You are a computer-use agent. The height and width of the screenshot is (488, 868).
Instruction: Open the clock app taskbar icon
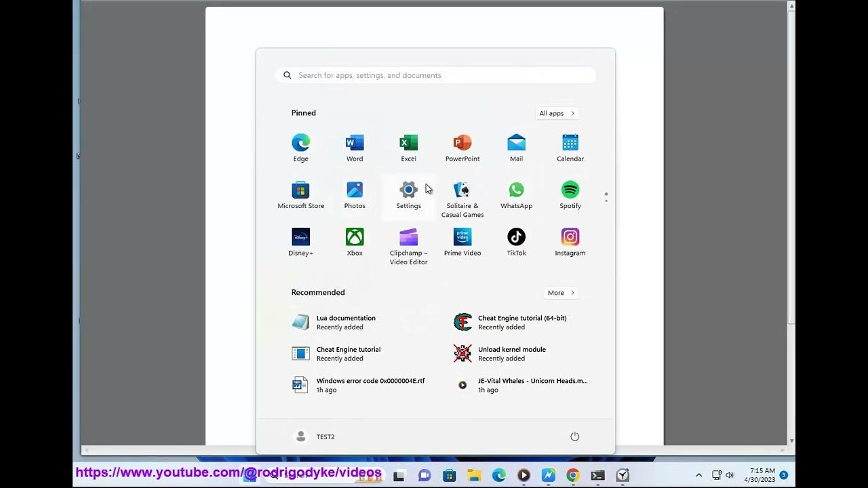tap(623, 476)
